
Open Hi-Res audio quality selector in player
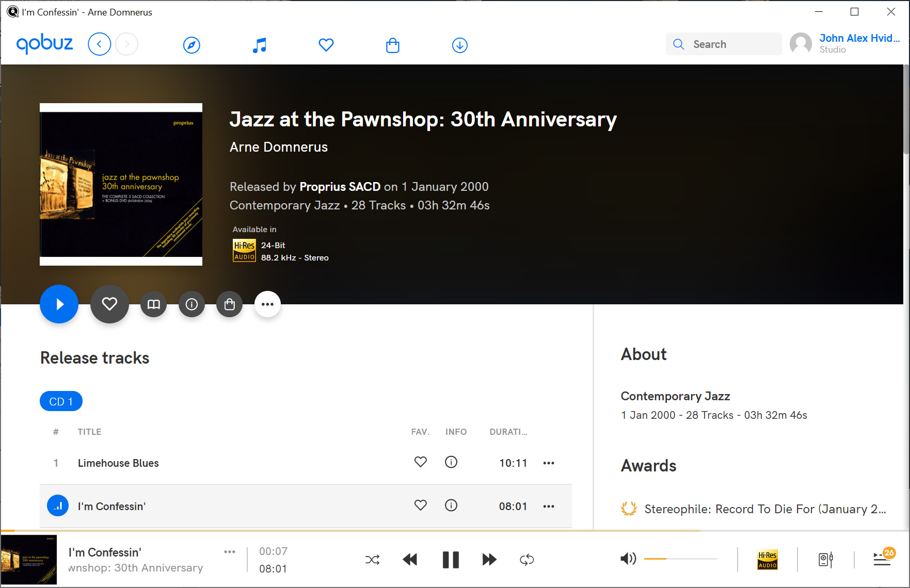[x=768, y=560]
